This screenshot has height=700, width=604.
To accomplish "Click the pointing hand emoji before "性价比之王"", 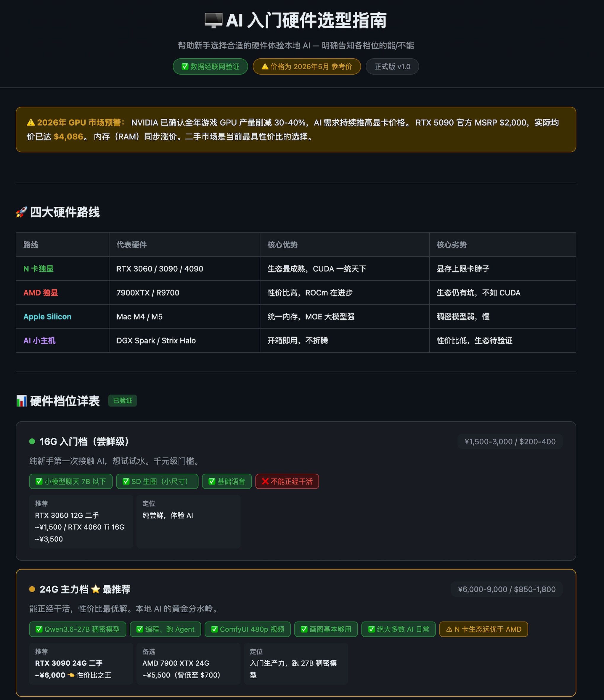I will tap(71, 675).
